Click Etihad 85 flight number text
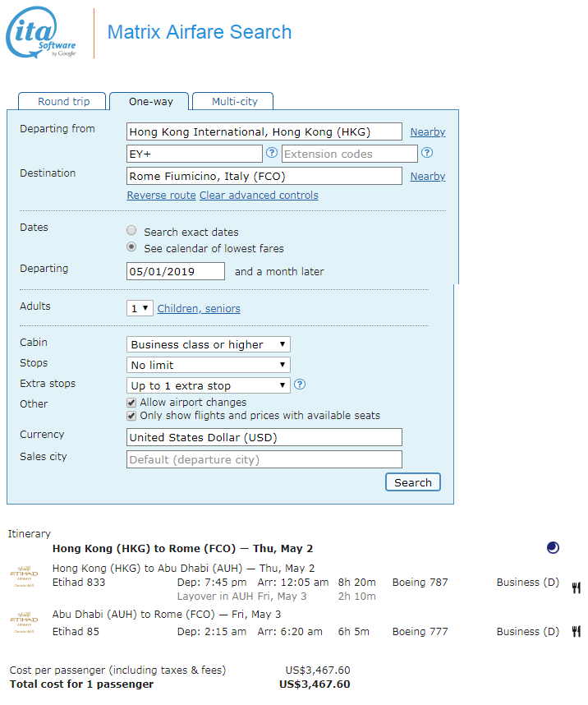 [76, 631]
